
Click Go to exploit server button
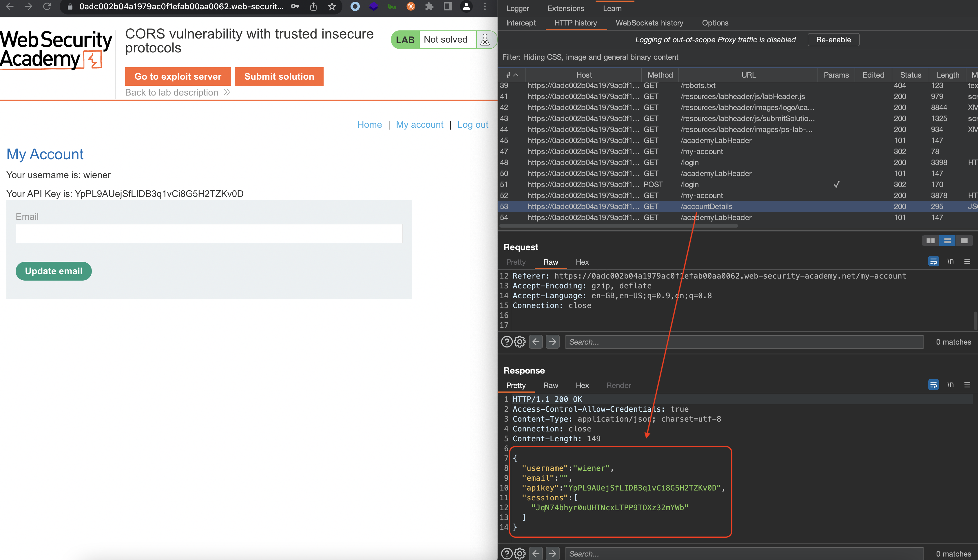(x=178, y=76)
